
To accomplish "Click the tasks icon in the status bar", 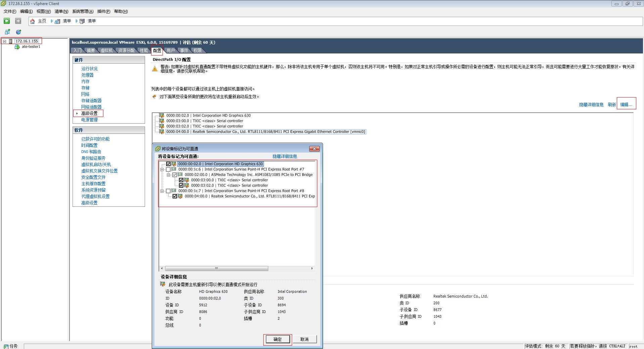I will pyautogui.click(x=6, y=346).
